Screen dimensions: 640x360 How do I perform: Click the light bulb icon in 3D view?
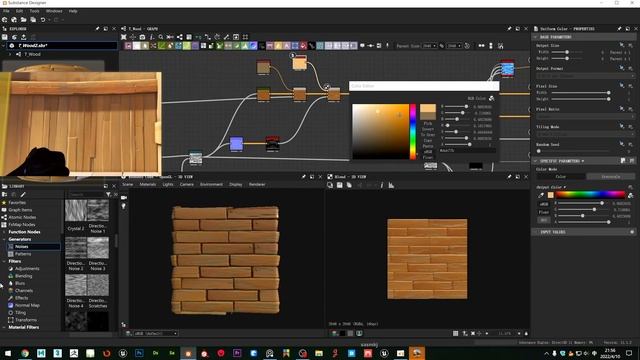124,207
